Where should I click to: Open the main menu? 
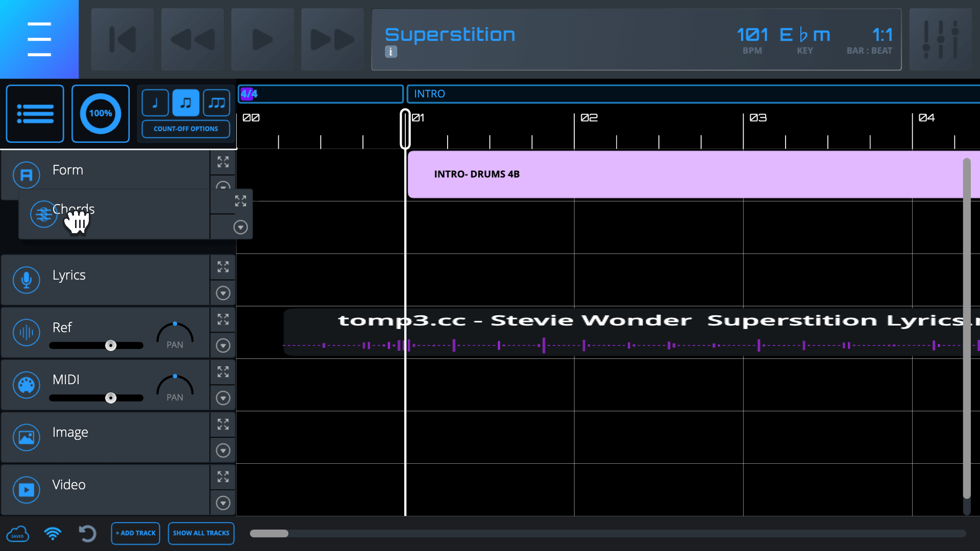[x=39, y=39]
